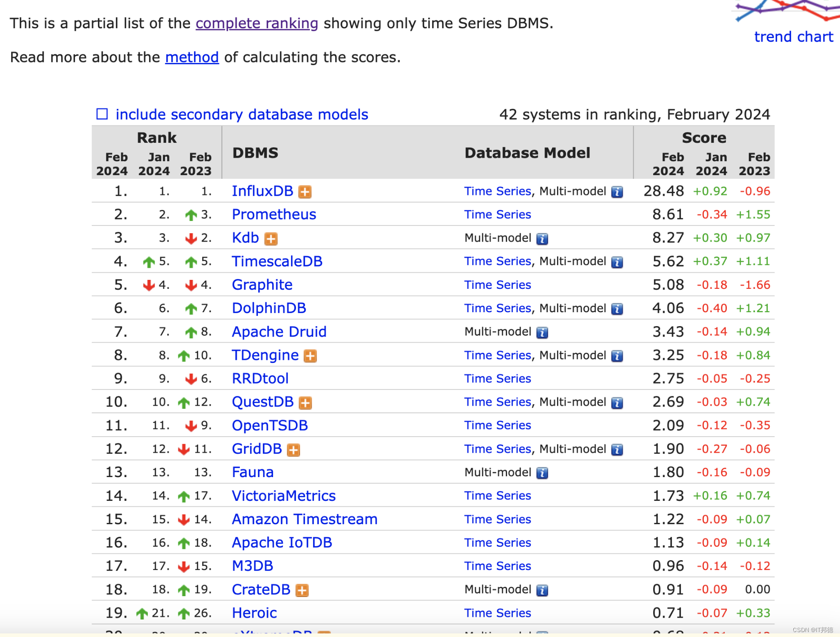Open the Graphite database link
This screenshot has width=840, height=637.
(262, 285)
